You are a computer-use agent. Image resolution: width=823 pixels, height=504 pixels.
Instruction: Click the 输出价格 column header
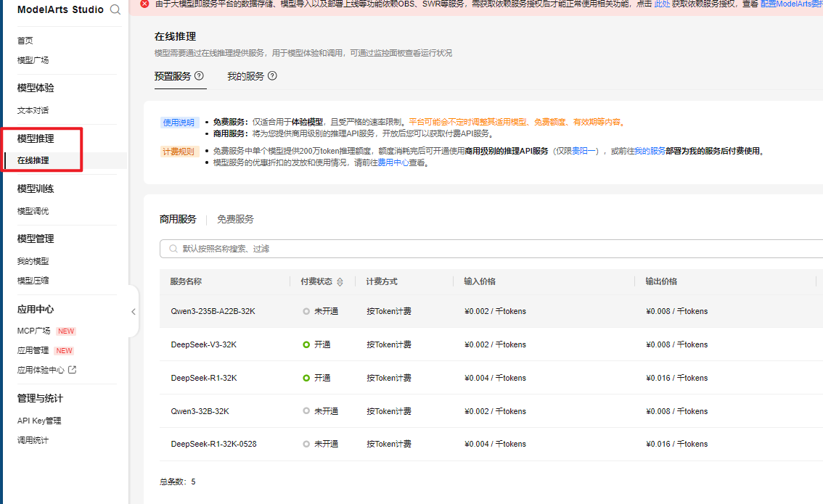click(661, 281)
